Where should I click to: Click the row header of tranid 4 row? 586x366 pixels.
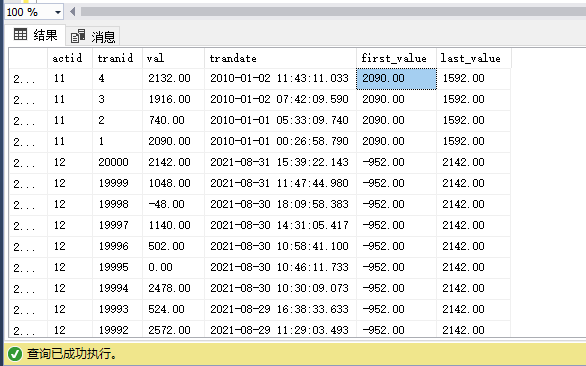[28, 79]
